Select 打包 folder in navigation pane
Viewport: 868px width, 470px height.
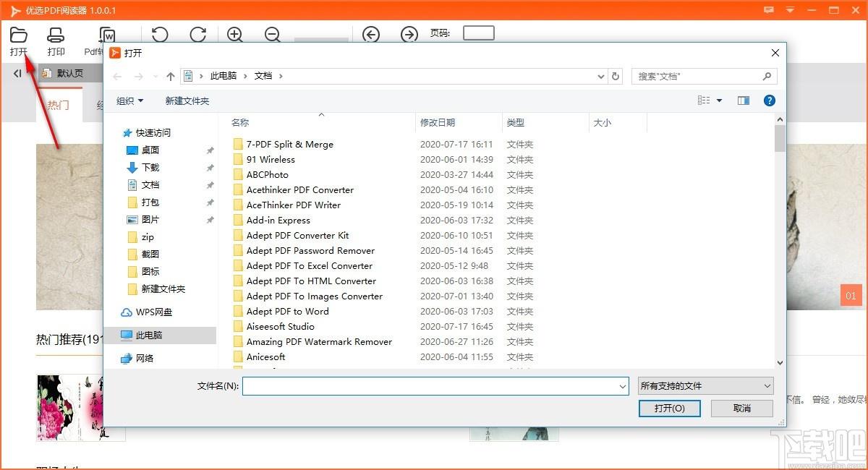143,202
